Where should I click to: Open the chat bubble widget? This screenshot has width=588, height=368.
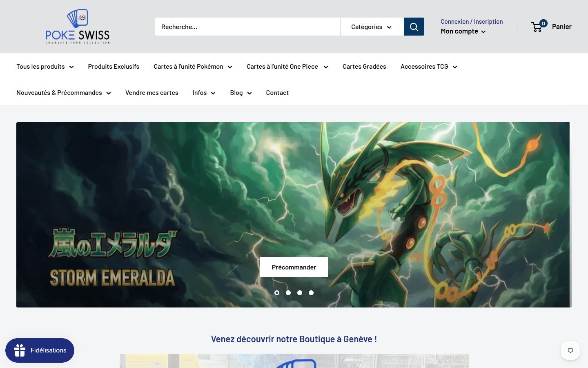tap(570, 350)
